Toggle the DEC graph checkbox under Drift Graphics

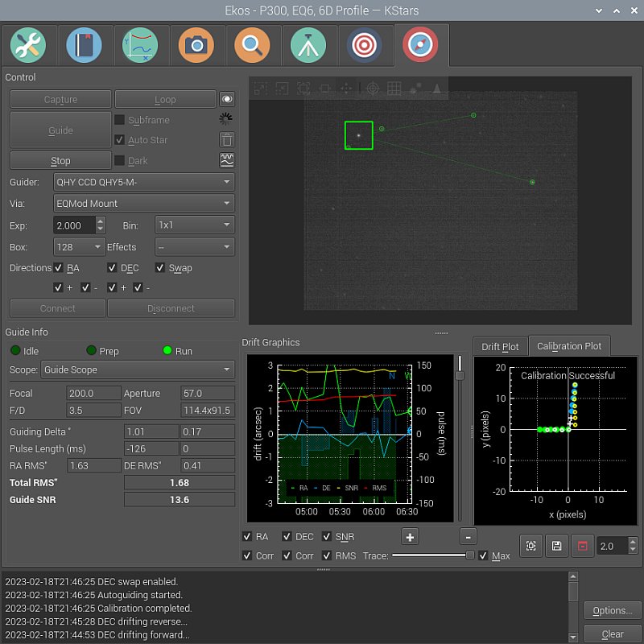coord(287,536)
